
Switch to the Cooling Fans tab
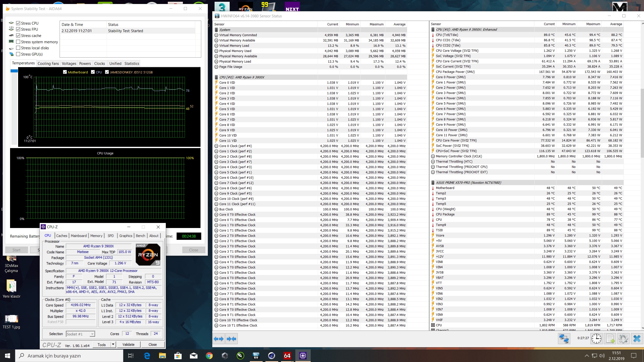tap(48, 64)
